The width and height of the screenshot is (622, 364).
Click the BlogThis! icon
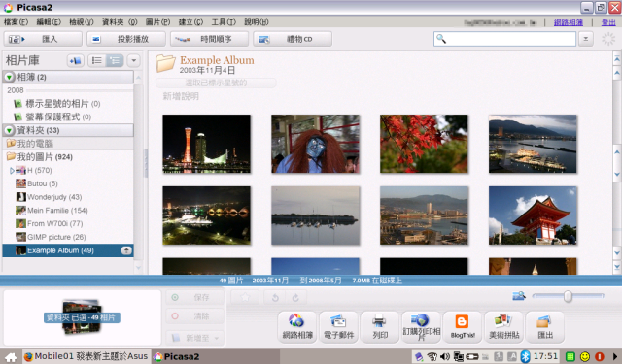(463, 327)
